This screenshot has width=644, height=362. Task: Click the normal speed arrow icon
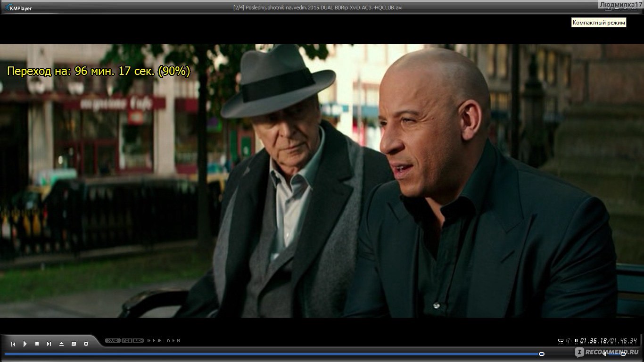click(154, 340)
